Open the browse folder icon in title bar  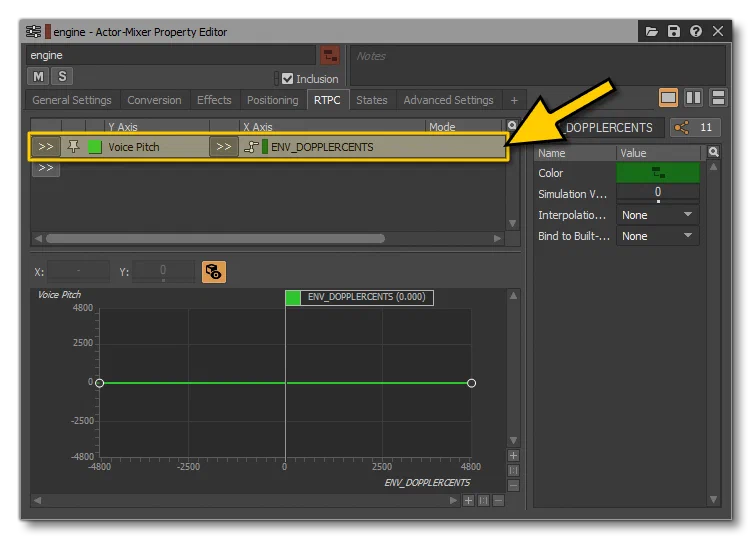point(651,32)
